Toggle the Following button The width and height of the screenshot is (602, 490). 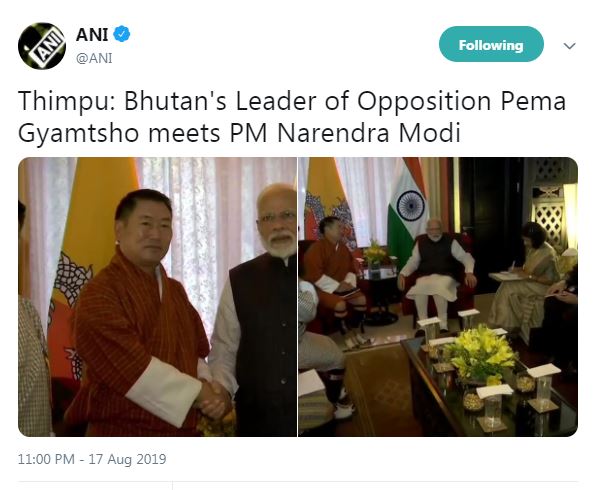point(491,45)
